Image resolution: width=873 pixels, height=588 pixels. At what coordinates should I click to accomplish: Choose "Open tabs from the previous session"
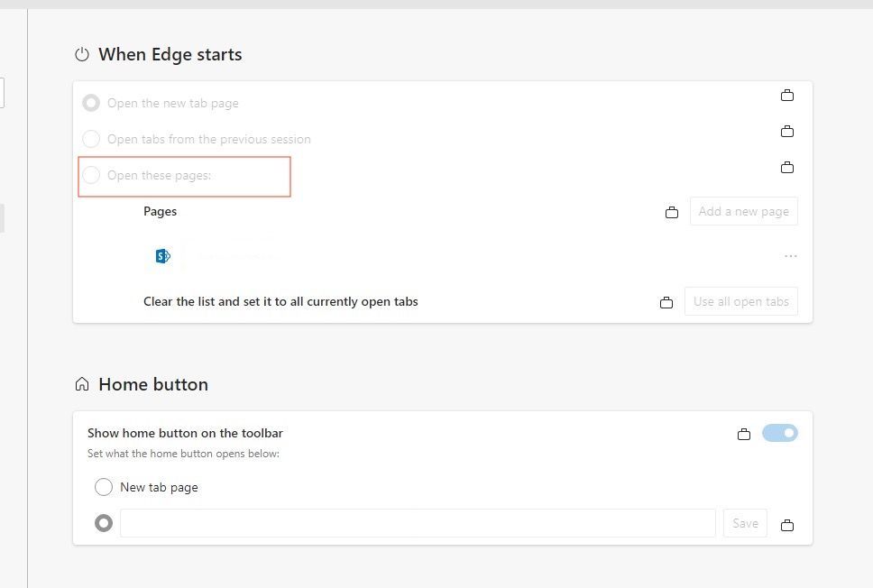[91, 139]
